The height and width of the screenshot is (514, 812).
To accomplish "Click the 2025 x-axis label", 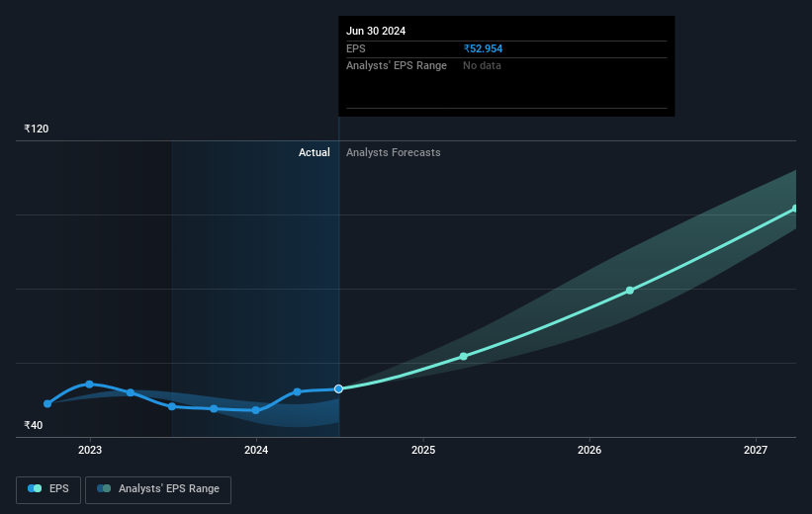I will (423, 450).
